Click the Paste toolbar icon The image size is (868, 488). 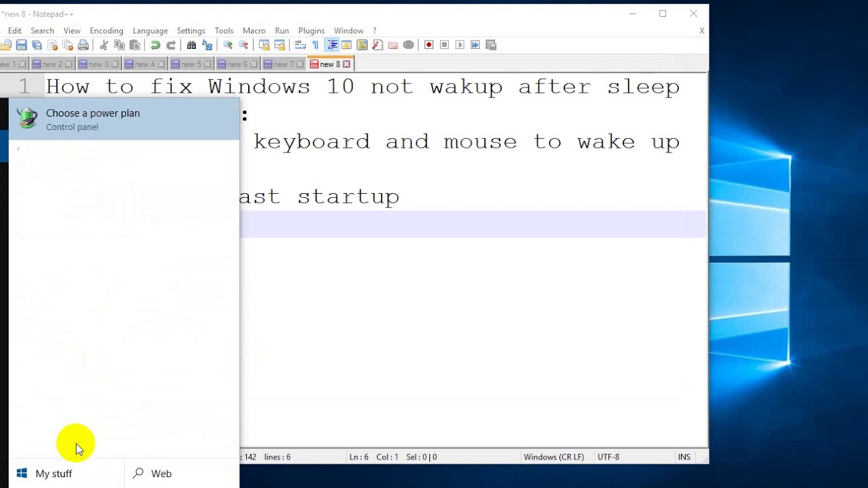135,45
